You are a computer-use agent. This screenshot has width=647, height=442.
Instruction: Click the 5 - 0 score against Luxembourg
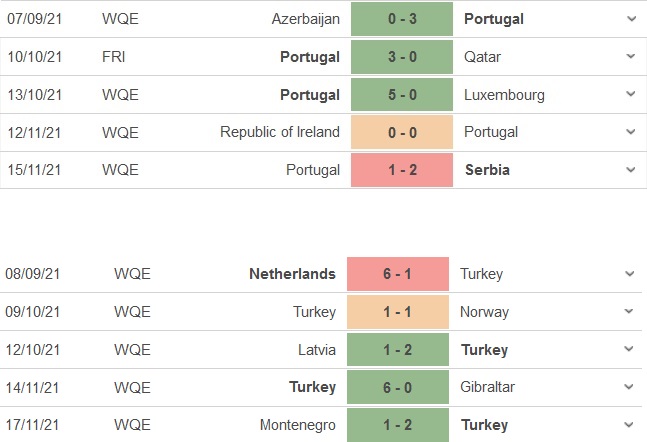pyautogui.click(x=402, y=95)
